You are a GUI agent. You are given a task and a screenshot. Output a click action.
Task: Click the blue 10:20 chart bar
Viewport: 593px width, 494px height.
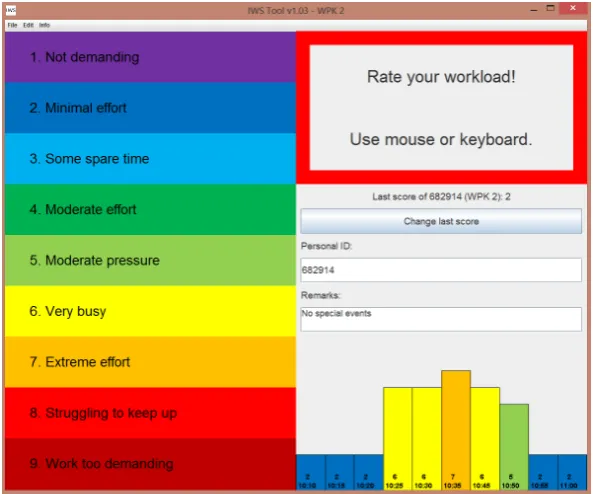click(369, 472)
